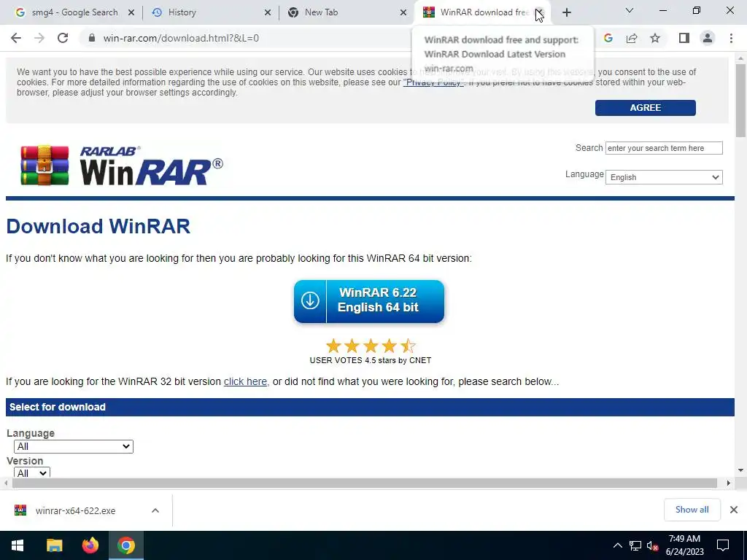Click the scroll up arrow of the vertical scrollbar

[741, 58]
